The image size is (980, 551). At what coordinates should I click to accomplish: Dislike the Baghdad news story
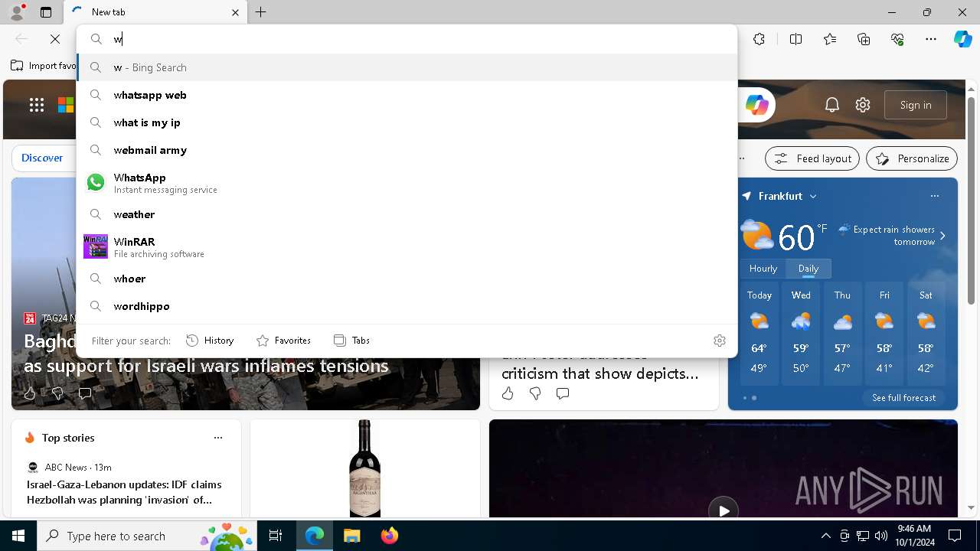coord(57,393)
